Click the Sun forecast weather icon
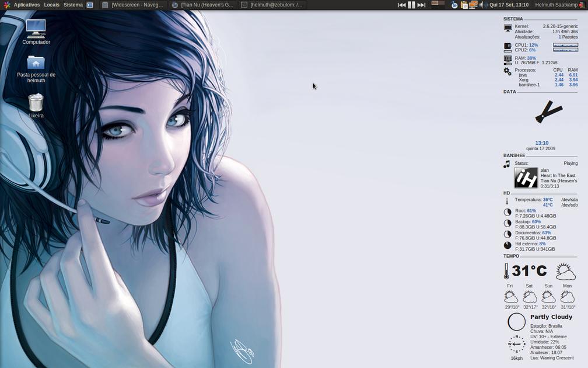 [x=548, y=297]
